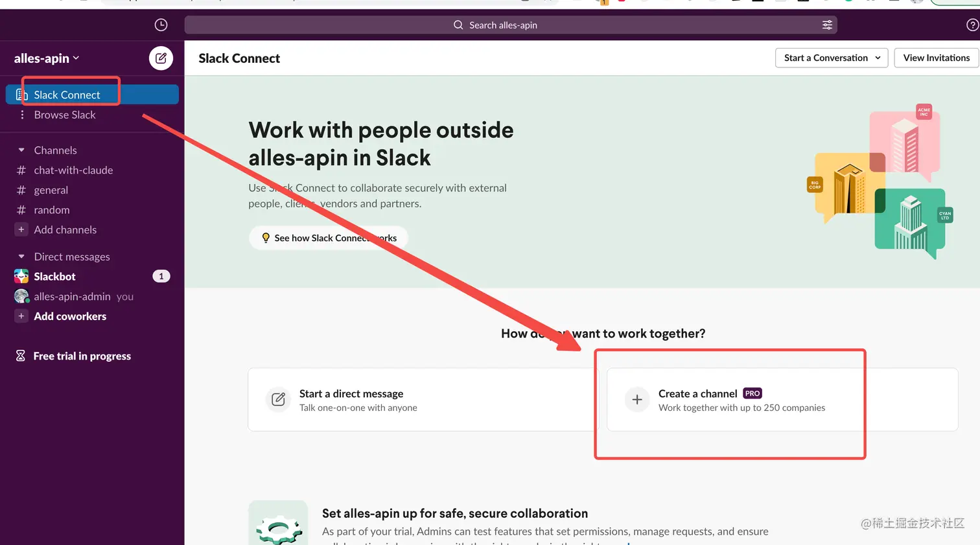Click Free trial in progress
Screen dimensions: 980x545
[82, 356]
